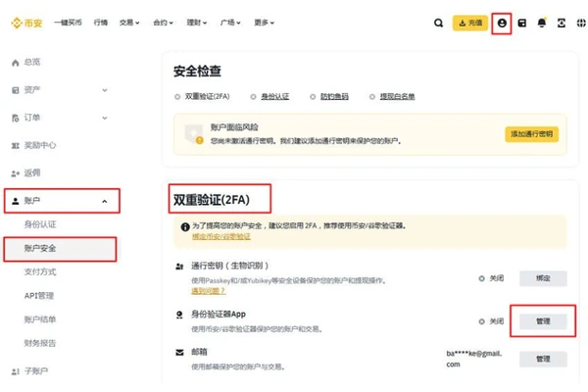The image size is (588, 392).
Task: Select 双重验证(2FA) status indicator
Action: [x=177, y=97]
